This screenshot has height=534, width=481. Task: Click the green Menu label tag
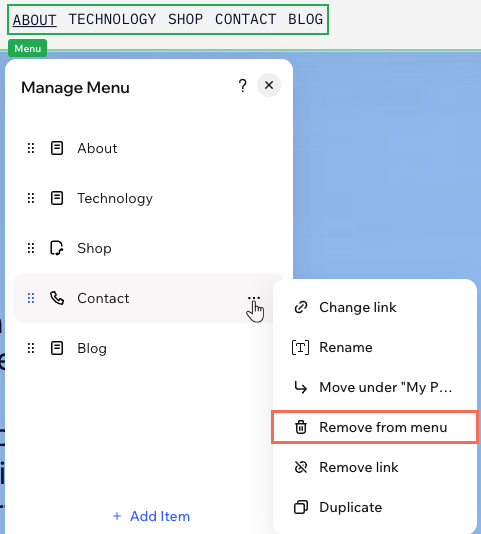pyautogui.click(x=28, y=48)
